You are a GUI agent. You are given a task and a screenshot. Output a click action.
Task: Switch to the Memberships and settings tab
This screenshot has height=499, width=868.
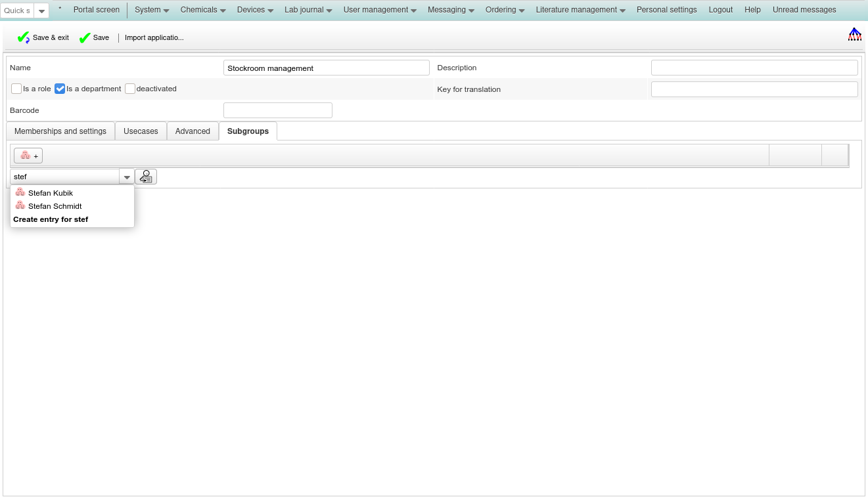click(x=60, y=131)
